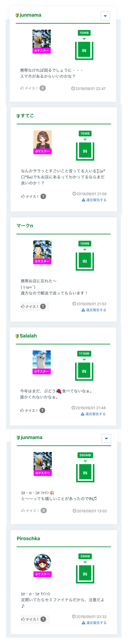Click the 10MB IN box icon on すてこ's post
The image size is (128, 644).
pos(85,151)
